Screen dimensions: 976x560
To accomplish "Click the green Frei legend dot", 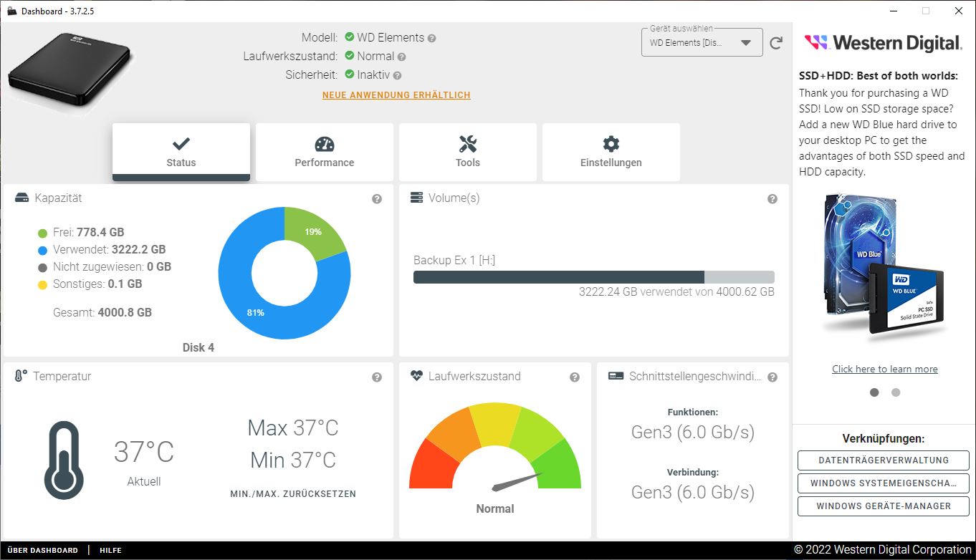I will [42, 233].
